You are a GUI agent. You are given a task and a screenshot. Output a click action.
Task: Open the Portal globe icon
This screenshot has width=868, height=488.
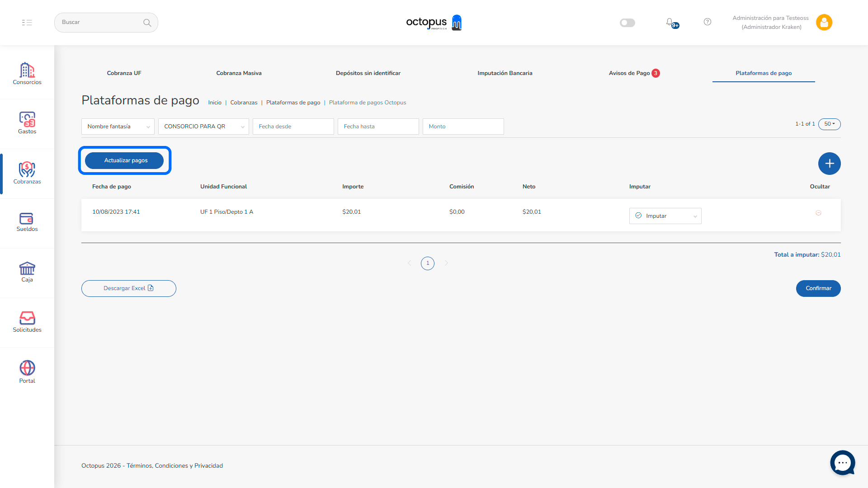(27, 371)
